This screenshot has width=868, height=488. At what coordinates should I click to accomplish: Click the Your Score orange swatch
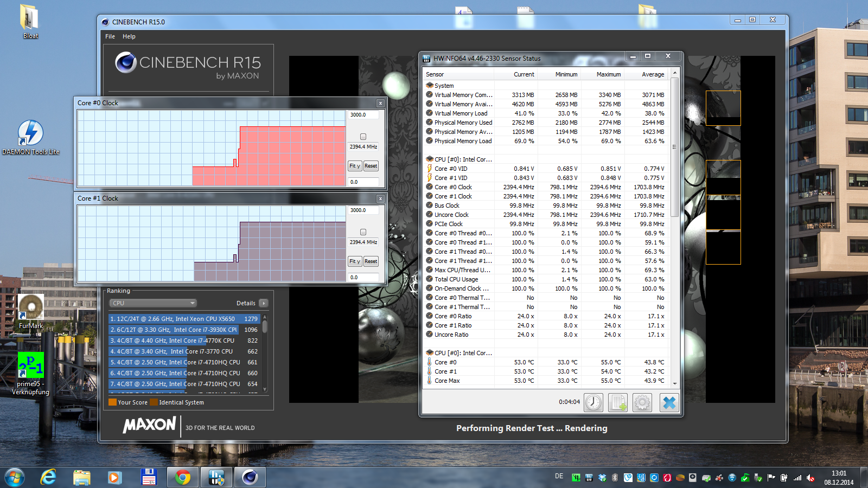tap(112, 402)
